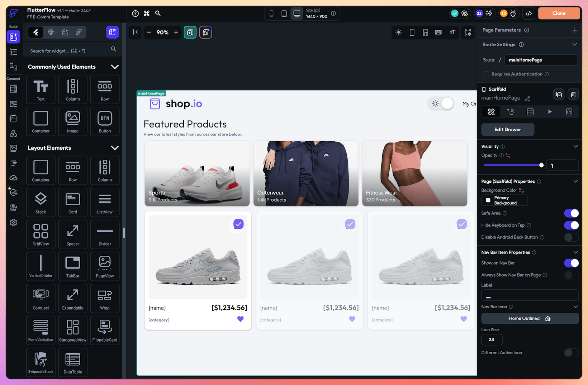
Task: Open the debug bug icon
Action: (513, 14)
